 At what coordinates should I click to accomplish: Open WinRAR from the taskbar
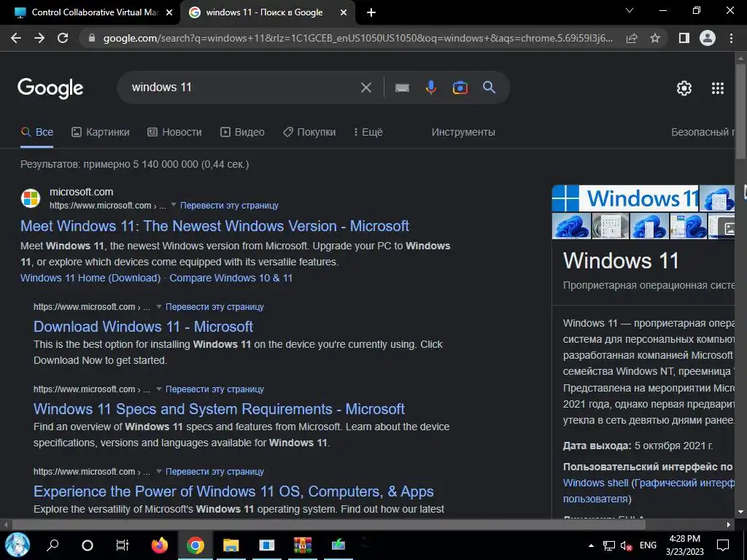pos(303,545)
